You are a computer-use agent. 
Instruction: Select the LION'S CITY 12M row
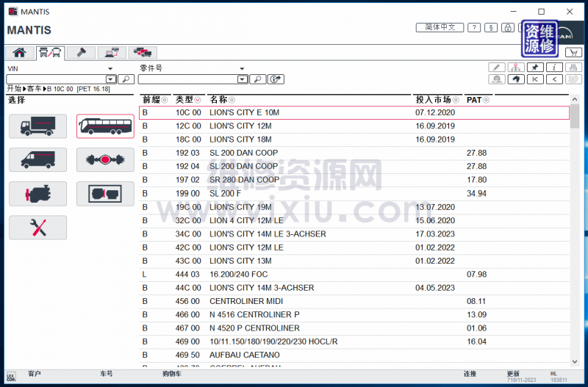354,126
